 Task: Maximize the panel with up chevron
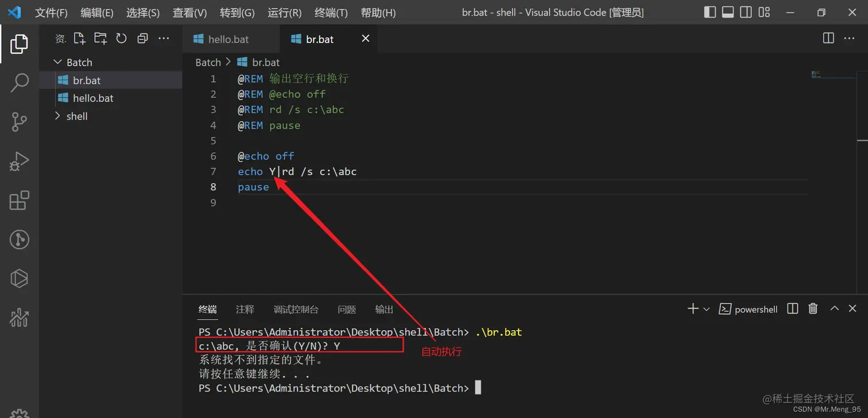tap(835, 309)
